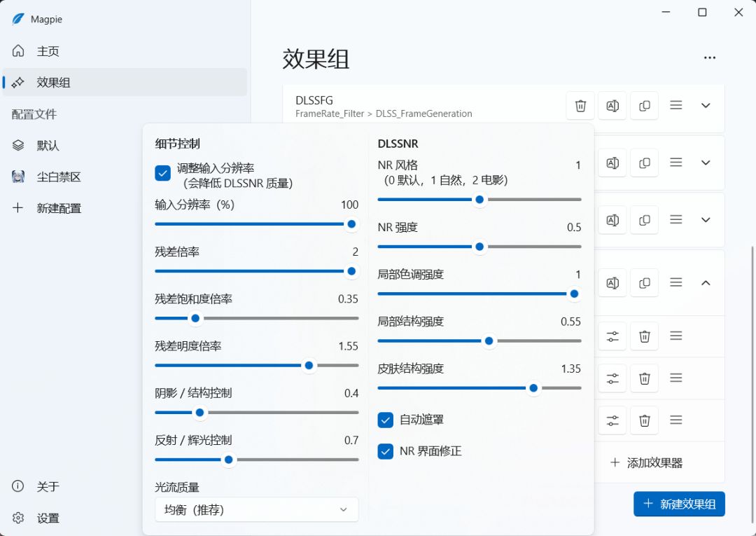Click the 输入分辨率 (%) slider thumb
Image resolution: width=756 pixels, height=536 pixels.
[351, 224]
